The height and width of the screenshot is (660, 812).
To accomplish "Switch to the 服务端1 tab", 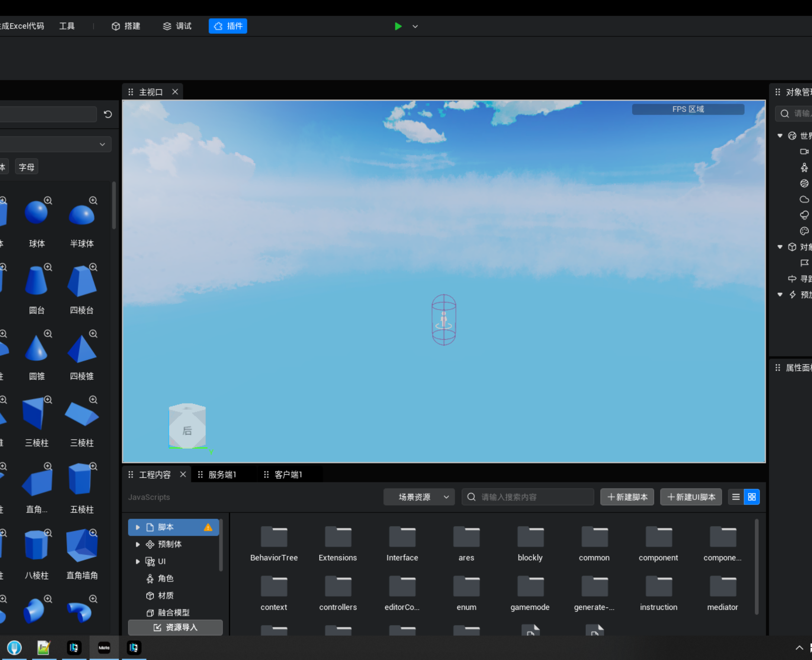I will [222, 474].
